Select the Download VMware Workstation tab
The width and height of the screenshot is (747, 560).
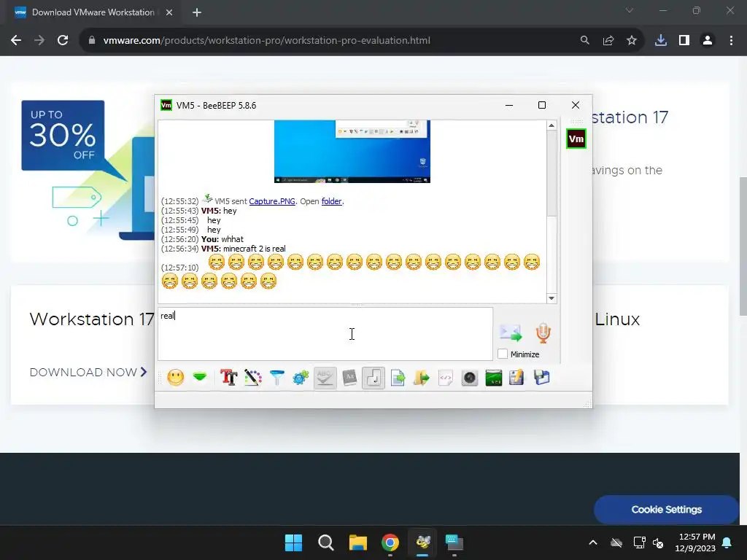[93, 12]
